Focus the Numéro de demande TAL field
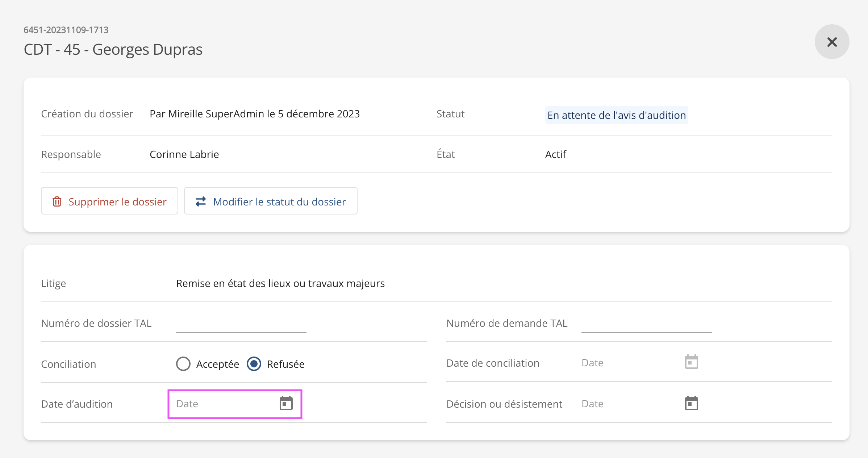Screen dimensions: 868x458 coord(646,324)
